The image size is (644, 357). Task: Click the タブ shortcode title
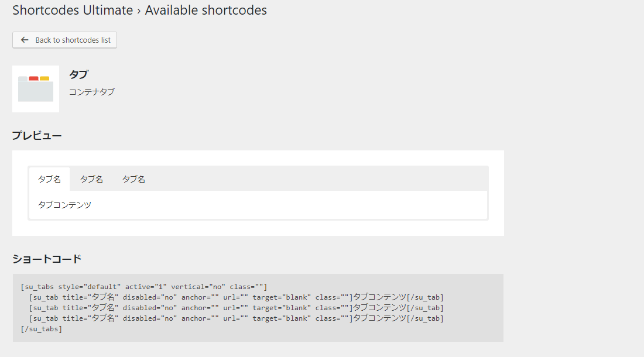78,75
